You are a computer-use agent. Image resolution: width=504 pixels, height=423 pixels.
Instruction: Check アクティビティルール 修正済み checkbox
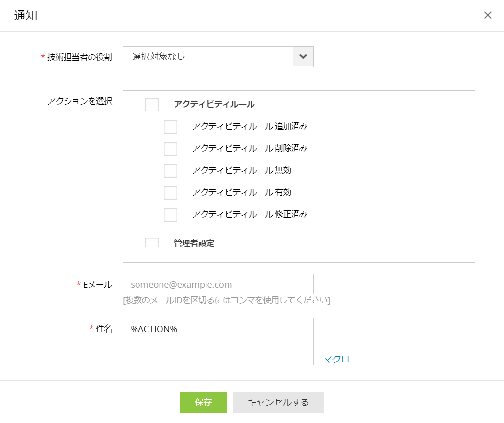click(x=170, y=215)
